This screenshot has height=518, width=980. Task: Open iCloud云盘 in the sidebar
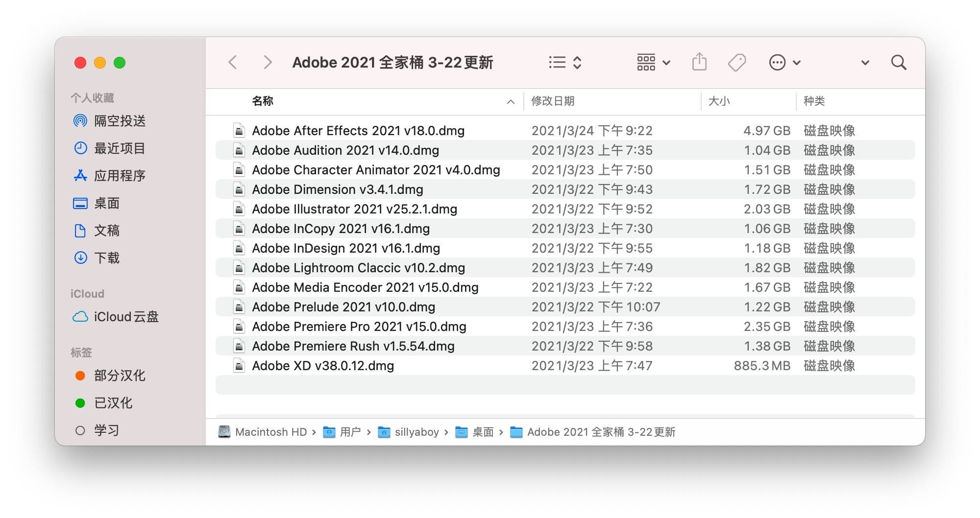click(x=125, y=317)
